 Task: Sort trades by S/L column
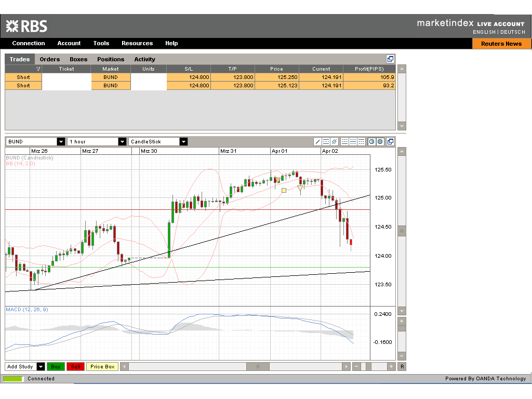(189, 69)
